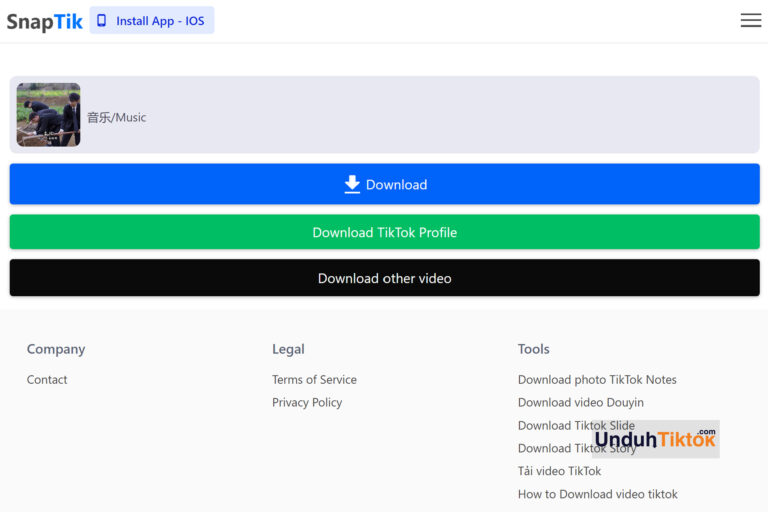The image size is (768, 512).
Task: Open the hamburger menu
Action: coord(750,21)
